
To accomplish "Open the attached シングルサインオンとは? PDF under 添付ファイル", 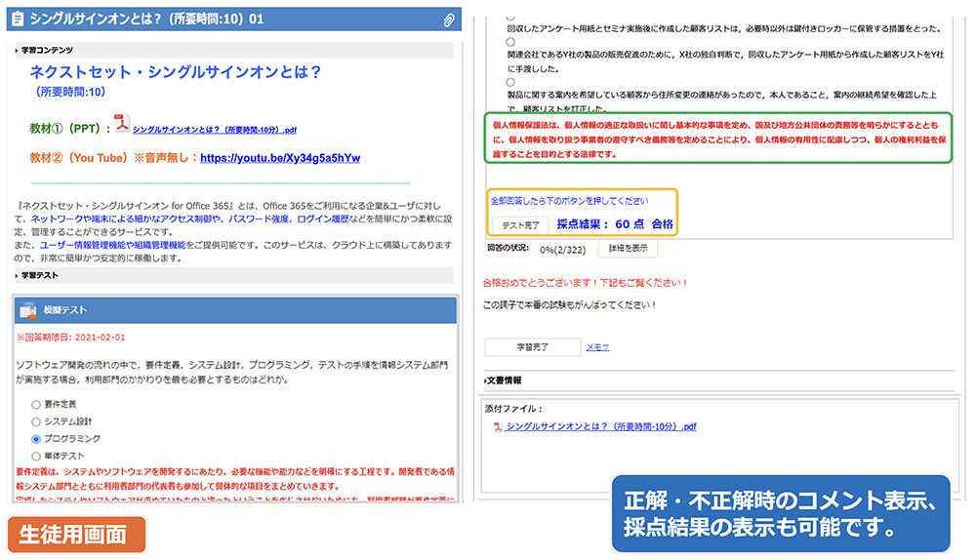I will 601,427.
